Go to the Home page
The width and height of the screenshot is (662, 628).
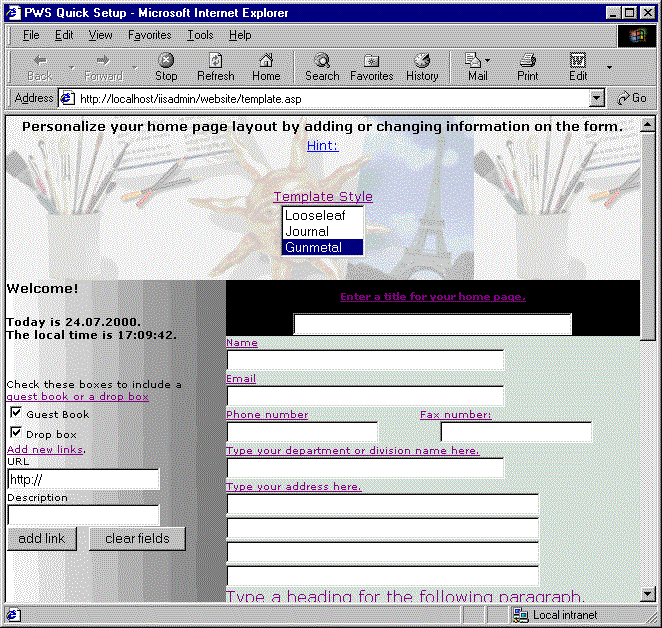(x=266, y=68)
